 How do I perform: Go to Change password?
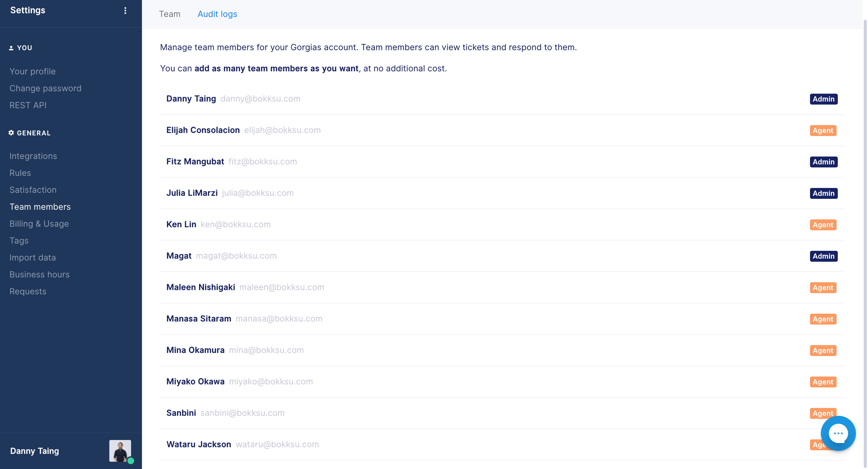coord(45,88)
